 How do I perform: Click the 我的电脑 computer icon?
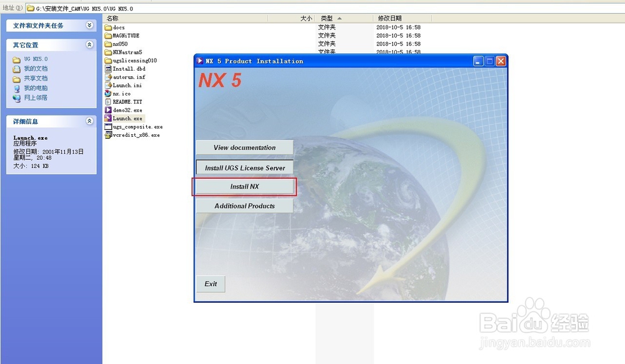[17, 89]
